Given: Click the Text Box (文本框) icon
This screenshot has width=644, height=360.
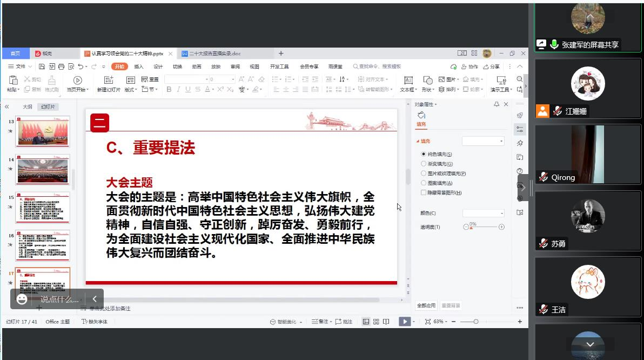Looking at the screenshot, I should coord(408,80).
